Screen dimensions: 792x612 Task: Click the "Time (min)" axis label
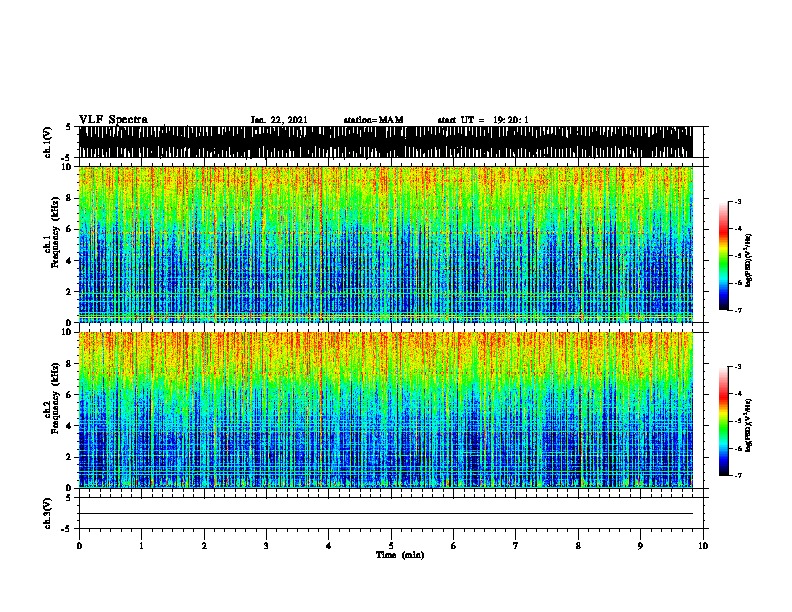[400, 555]
